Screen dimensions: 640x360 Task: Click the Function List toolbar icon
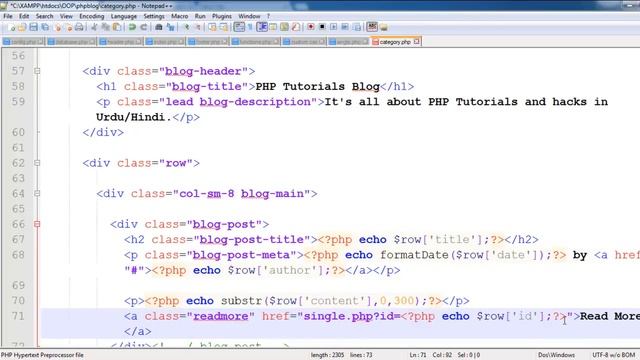click(296, 27)
